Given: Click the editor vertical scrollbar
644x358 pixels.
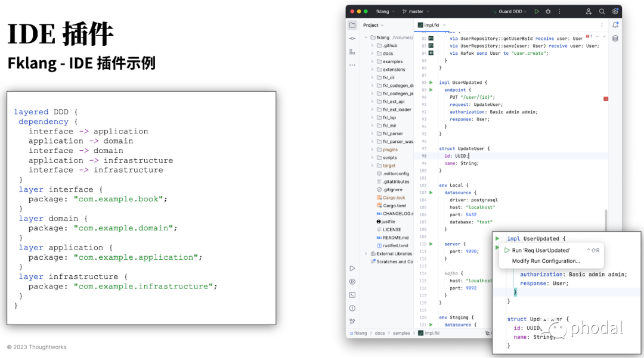Looking at the screenshot, I should (606, 220).
